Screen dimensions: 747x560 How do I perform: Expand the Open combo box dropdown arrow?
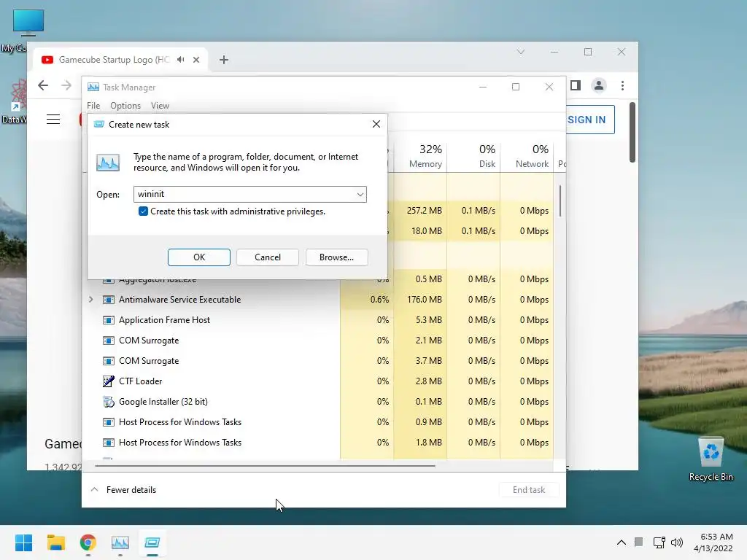(360, 194)
